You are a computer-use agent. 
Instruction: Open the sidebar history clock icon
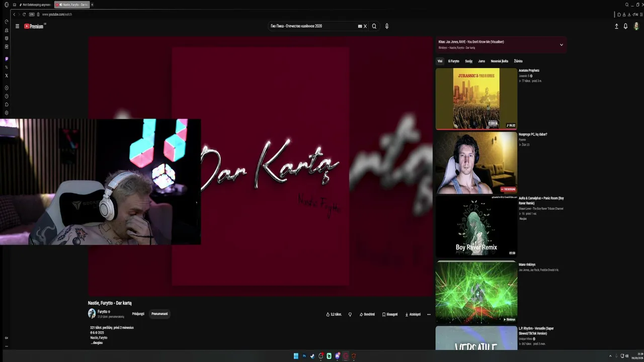pos(7,96)
